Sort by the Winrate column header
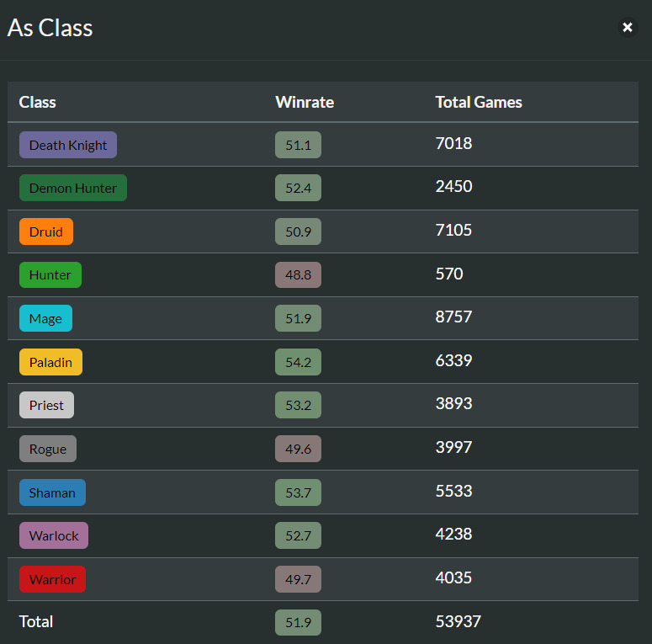This screenshot has height=644, width=652. coord(305,102)
